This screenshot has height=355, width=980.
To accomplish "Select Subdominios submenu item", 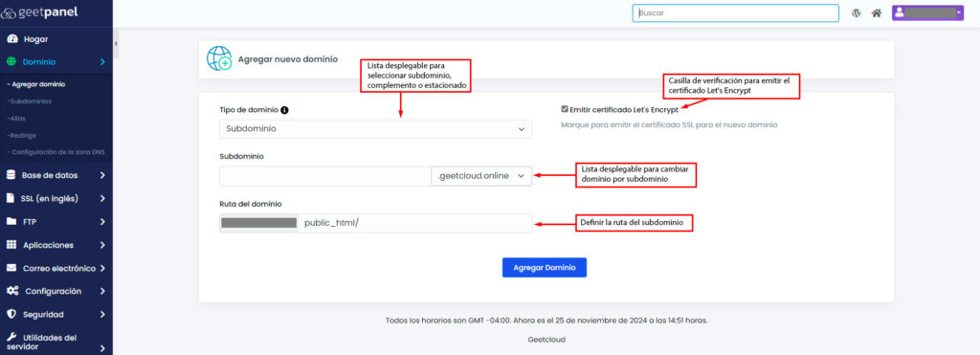I will pos(30,101).
